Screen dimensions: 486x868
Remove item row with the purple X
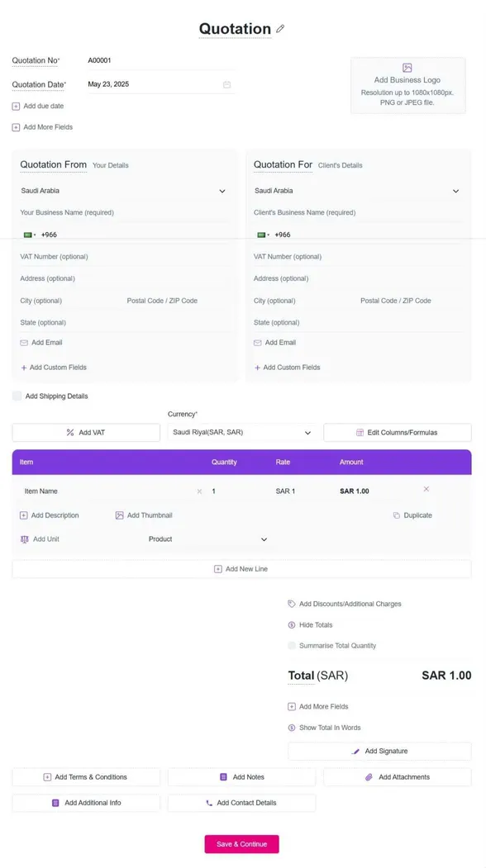tap(426, 489)
